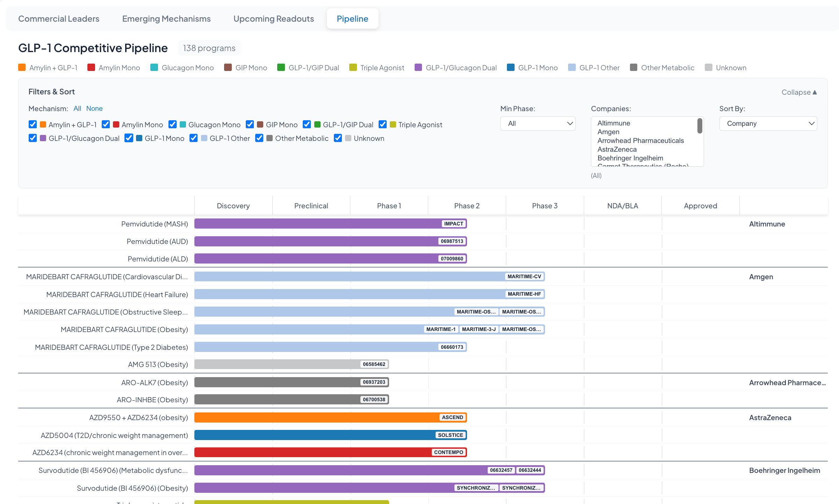Image resolution: width=839 pixels, height=504 pixels.
Task: Toggle the GLP-1/GIP Dual filter checkbox
Action: pyautogui.click(x=307, y=124)
